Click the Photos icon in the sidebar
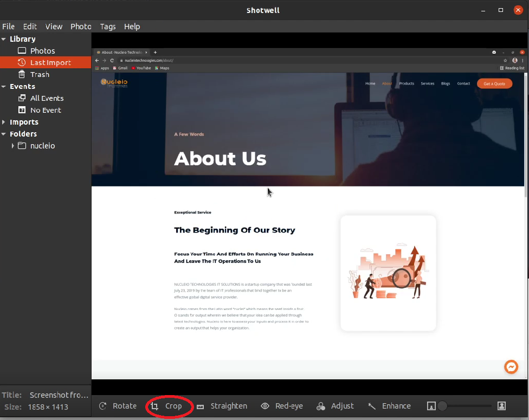Viewport: 529px width, 420px height. pyautogui.click(x=22, y=50)
